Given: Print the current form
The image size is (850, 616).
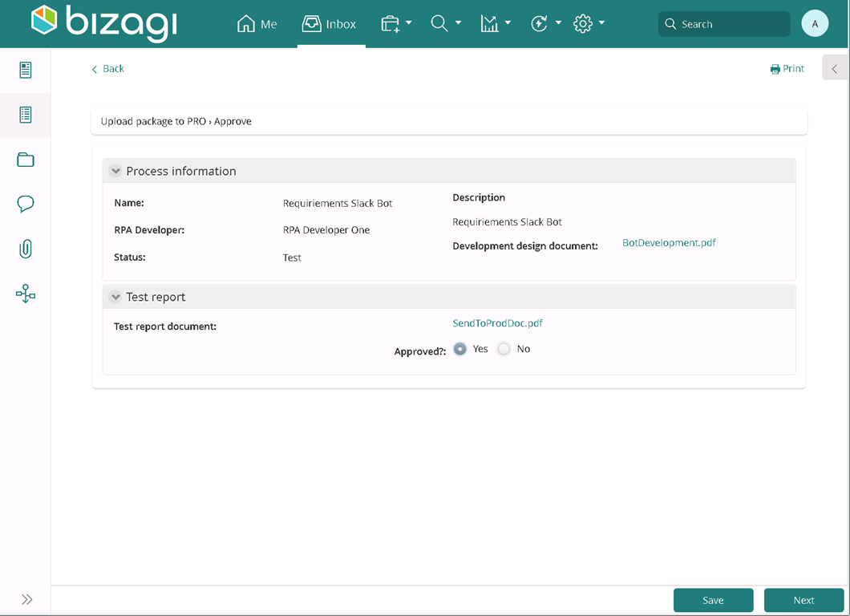Looking at the screenshot, I should [x=787, y=69].
